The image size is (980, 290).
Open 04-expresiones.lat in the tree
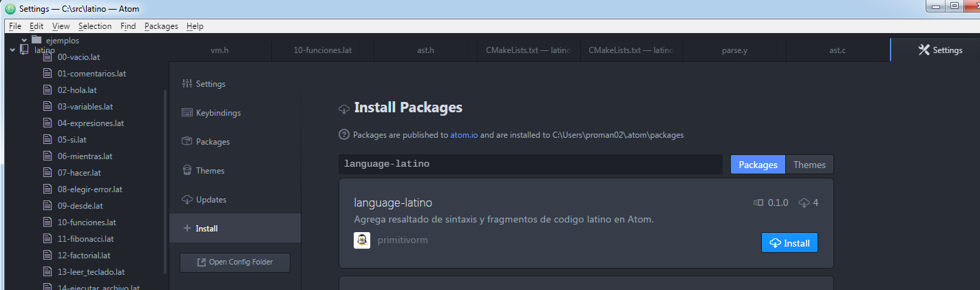(91, 123)
